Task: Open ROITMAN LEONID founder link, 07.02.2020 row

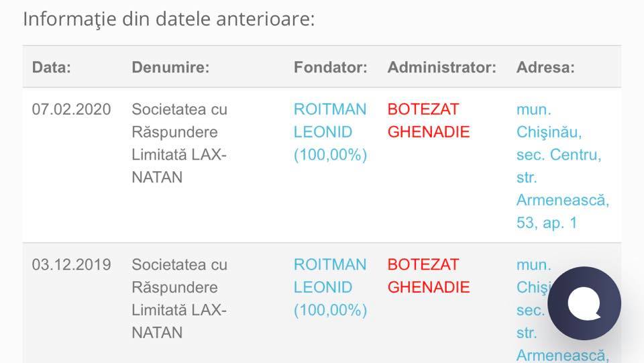Action: click(330, 120)
